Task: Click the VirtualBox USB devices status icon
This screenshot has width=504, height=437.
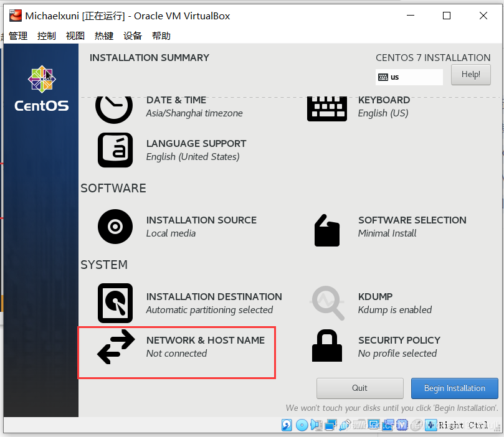Action: pyautogui.click(x=345, y=425)
